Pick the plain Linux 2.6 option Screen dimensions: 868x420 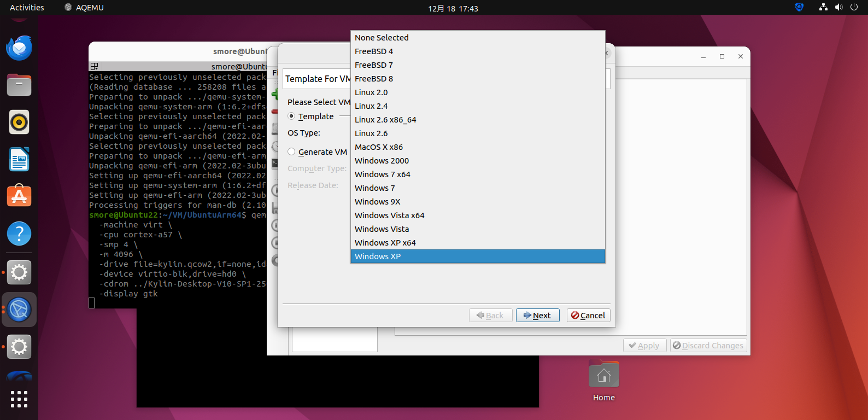478,133
